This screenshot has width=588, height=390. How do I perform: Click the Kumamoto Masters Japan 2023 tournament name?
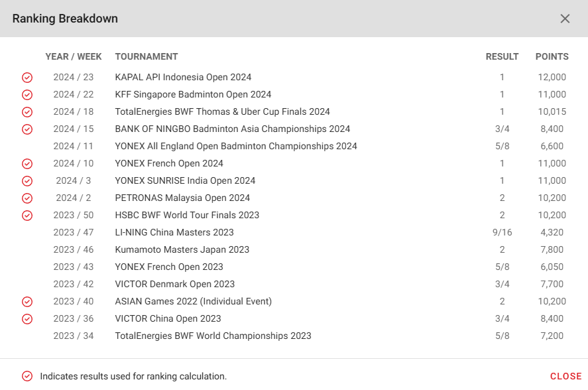tap(182, 249)
